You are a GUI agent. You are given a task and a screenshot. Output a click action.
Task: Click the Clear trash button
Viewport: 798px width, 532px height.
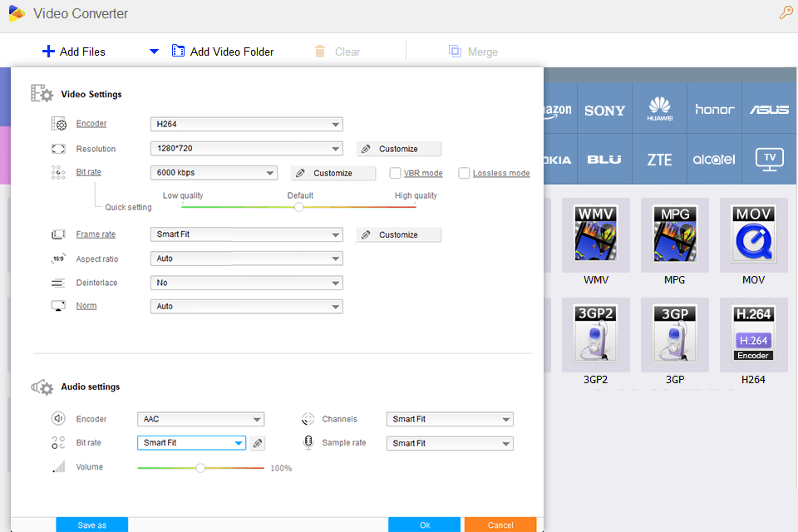[x=337, y=52]
